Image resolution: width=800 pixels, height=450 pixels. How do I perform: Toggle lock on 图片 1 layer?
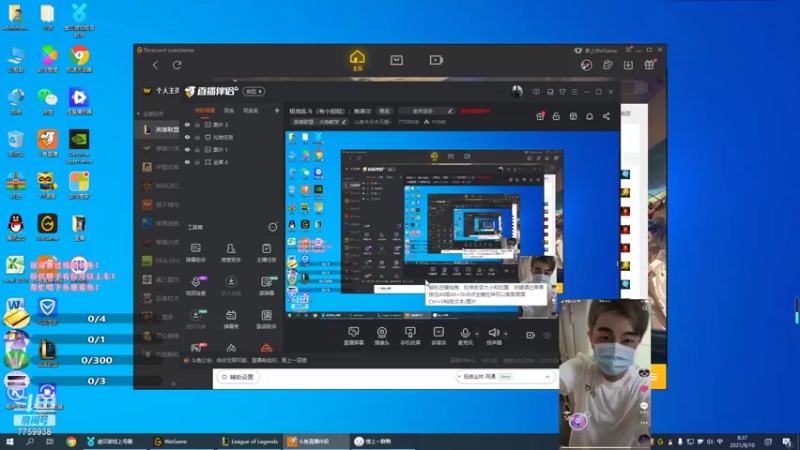197,149
